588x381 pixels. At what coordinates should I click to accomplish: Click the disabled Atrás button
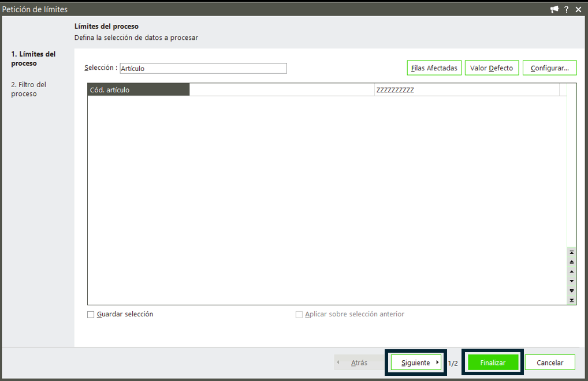coord(359,363)
